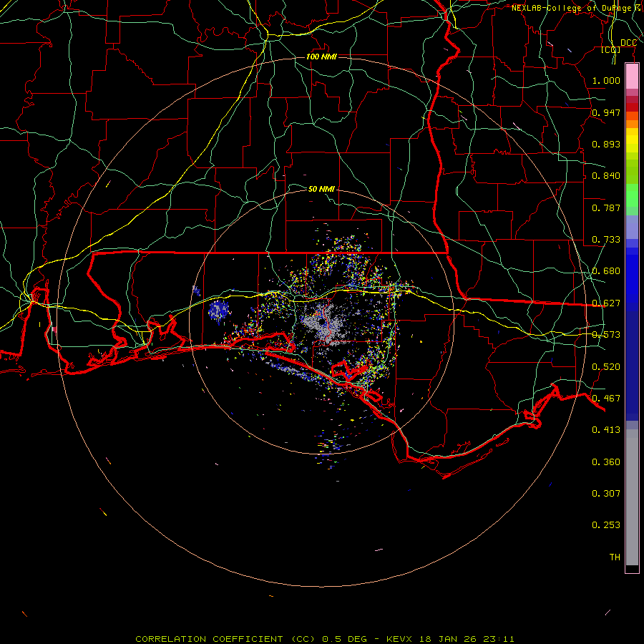Click the Correlation Coefficient caption at the bottom
The height and width of the screenshot is (644, 644).
click(324, 639)
